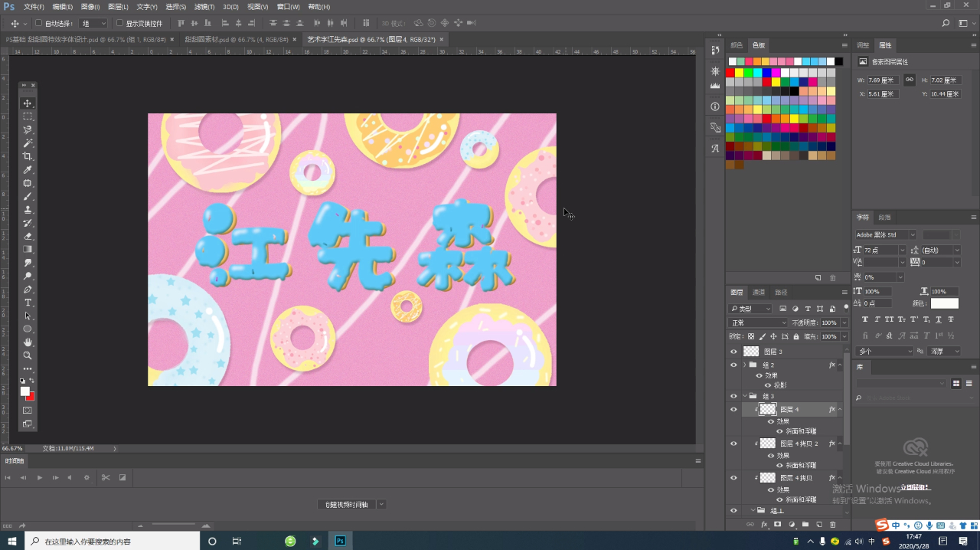Hide layer 图层 4 with eye icon

point(733,410)
